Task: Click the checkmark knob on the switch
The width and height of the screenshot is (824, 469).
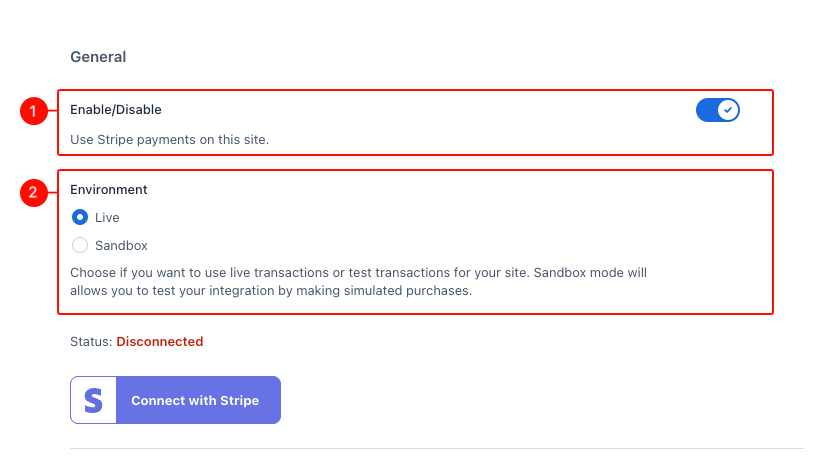Action: click(728, 110)
